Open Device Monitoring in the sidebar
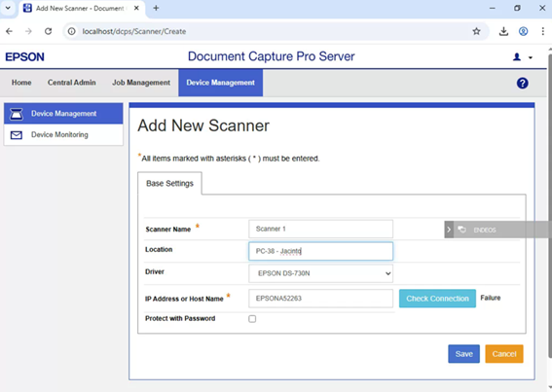This screenshot has width=552, height=392. point(63,134)
